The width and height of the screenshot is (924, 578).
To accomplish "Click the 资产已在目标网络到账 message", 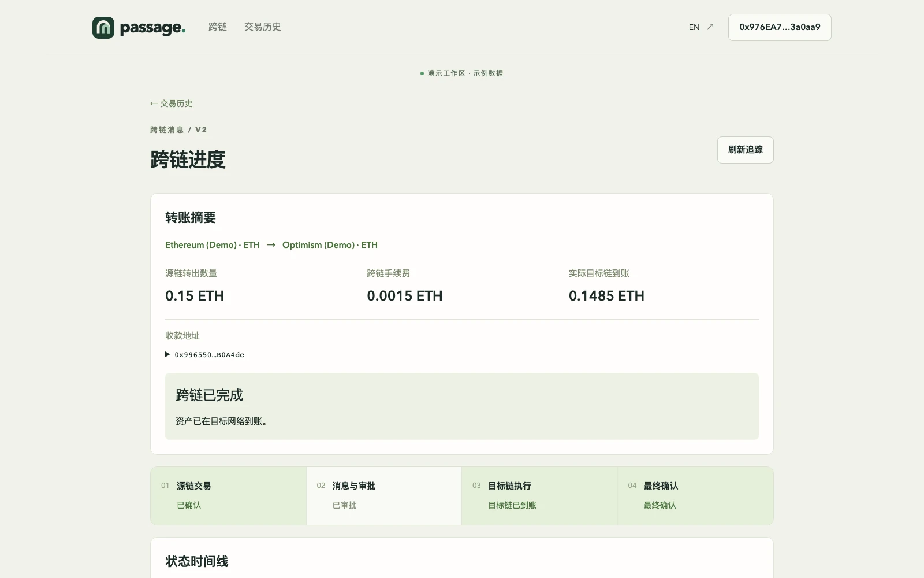I will coord(222,421).
